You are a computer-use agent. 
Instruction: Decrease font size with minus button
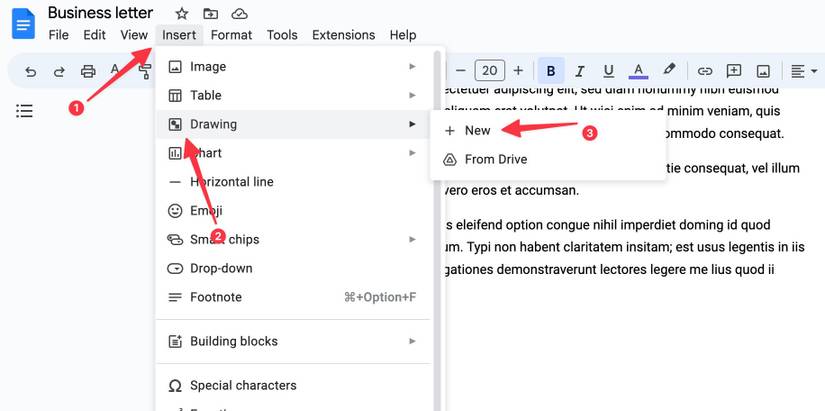(461, 71)
